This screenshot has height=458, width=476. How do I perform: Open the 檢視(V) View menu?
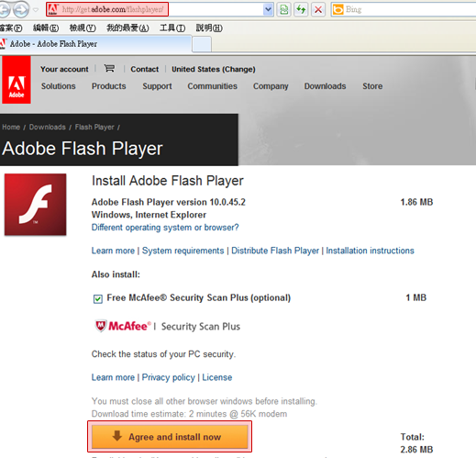click(83, 28)
